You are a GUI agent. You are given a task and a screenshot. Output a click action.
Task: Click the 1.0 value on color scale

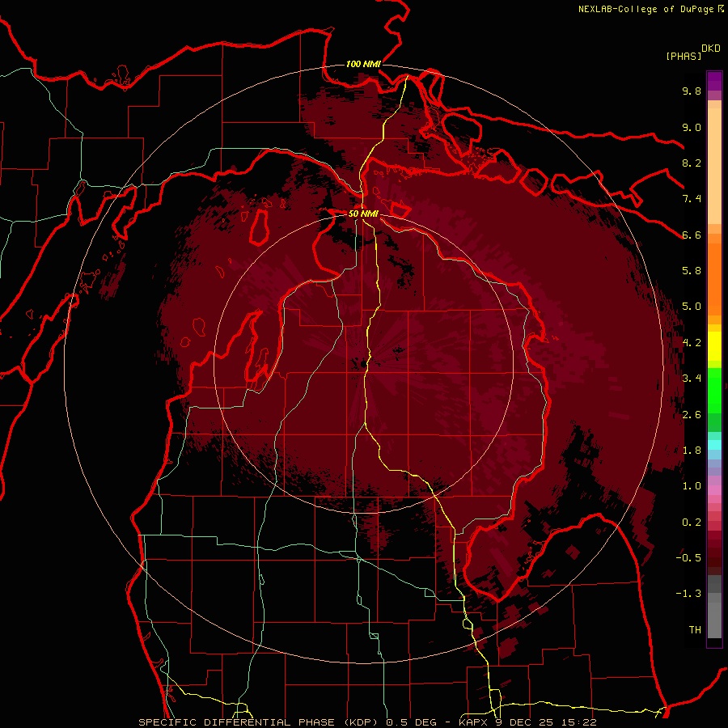click(x=692, y=486)
